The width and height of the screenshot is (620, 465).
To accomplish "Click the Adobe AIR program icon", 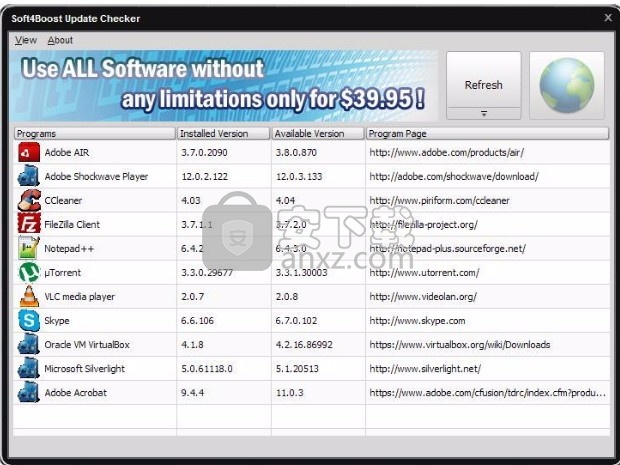I will [29, 153].
